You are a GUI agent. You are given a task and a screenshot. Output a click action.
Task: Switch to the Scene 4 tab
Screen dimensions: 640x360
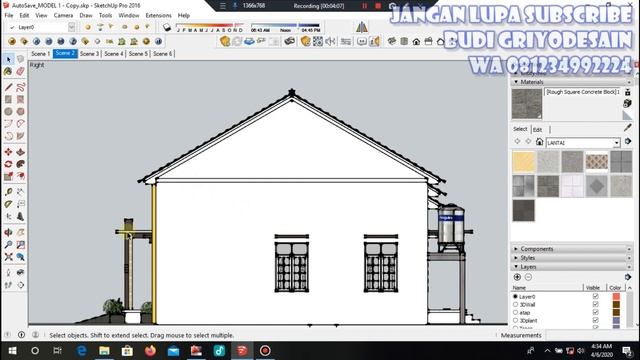click(114, 53)
